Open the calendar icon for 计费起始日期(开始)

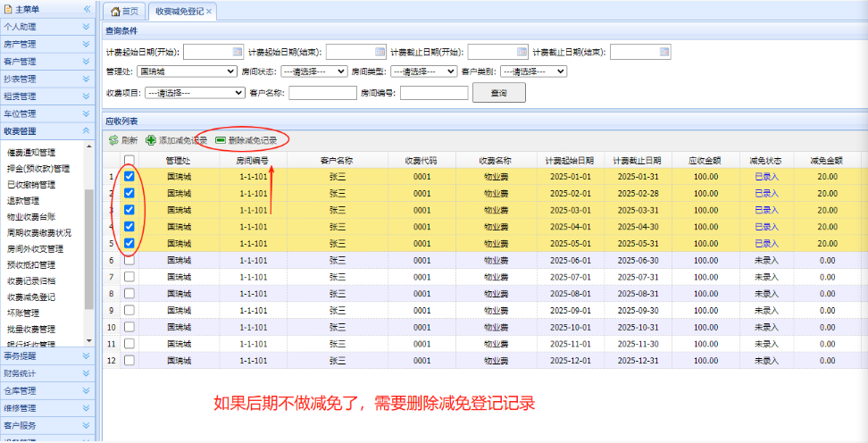coord(237,52)
